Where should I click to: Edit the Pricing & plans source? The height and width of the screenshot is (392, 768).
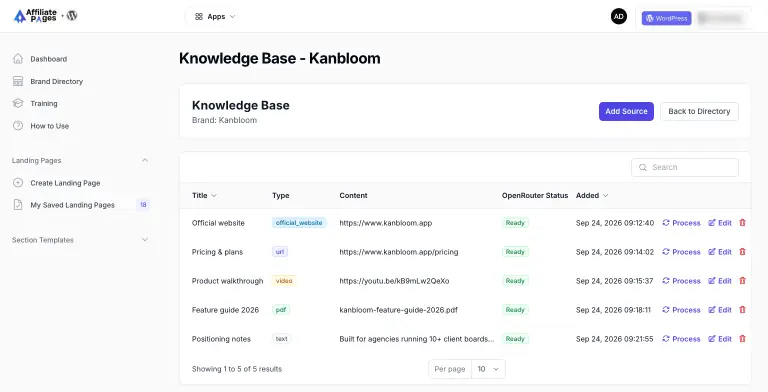point(720,251)
